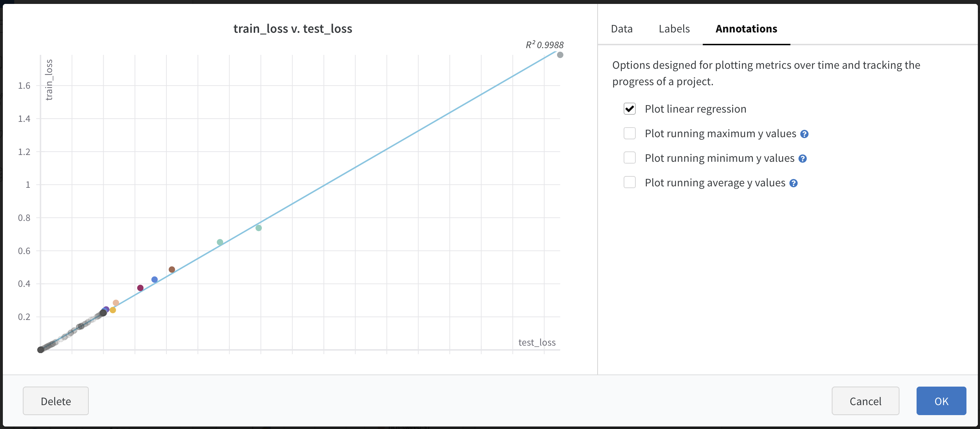The width and height of the screenshot is (980, 429).
Task: Dismiss the dialog with Cancel
Action: pyautogui.click(x=865, y=401)
